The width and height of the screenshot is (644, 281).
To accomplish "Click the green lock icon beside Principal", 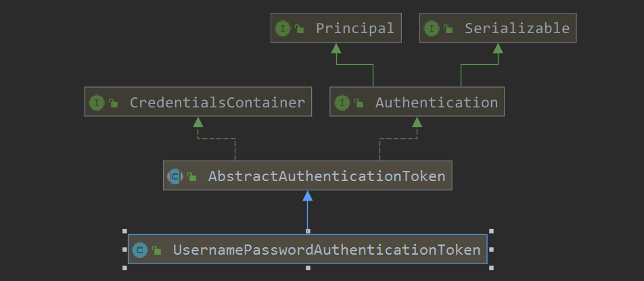I will click(x=299, y=29).
